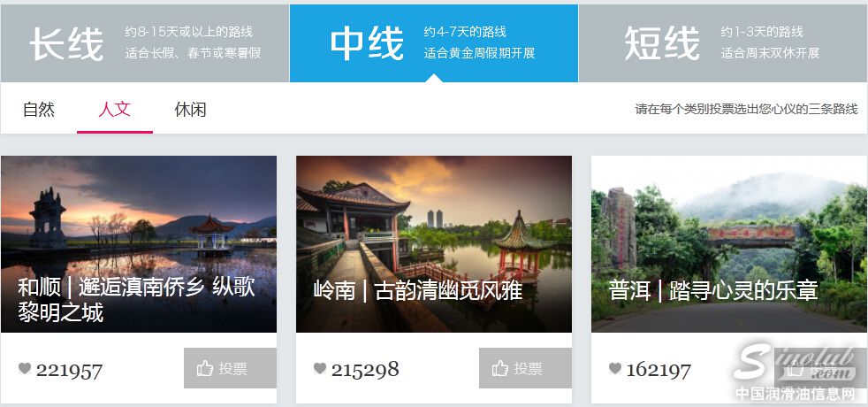Open title 和顺 | 邂逅滇南侨乡 纵歌黎明之城

[136, 300]
